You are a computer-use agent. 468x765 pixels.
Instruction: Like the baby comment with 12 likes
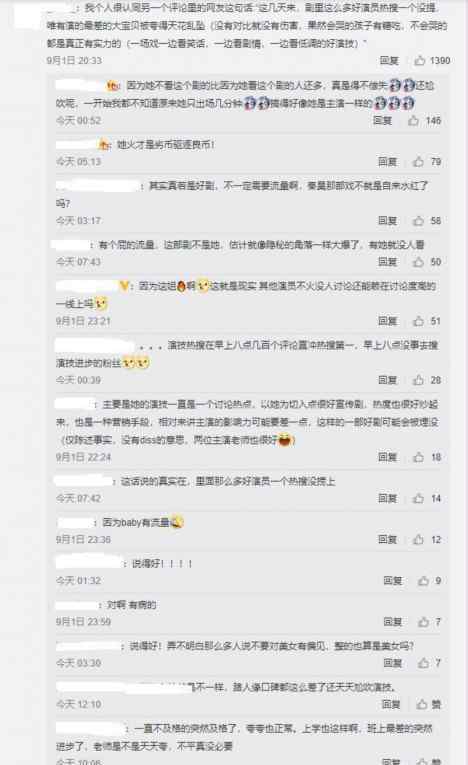point(418,539)
